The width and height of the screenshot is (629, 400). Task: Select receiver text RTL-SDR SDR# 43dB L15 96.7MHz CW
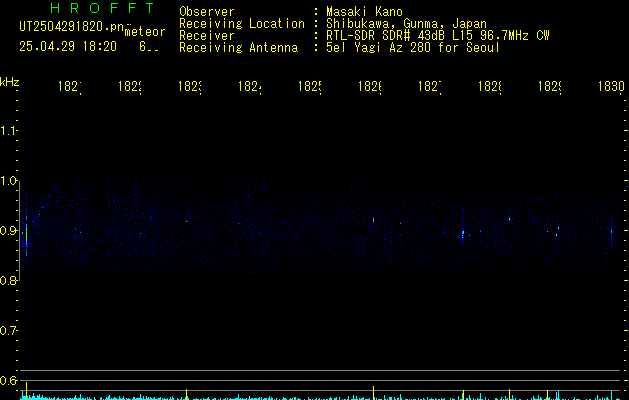tap(438, 36)
